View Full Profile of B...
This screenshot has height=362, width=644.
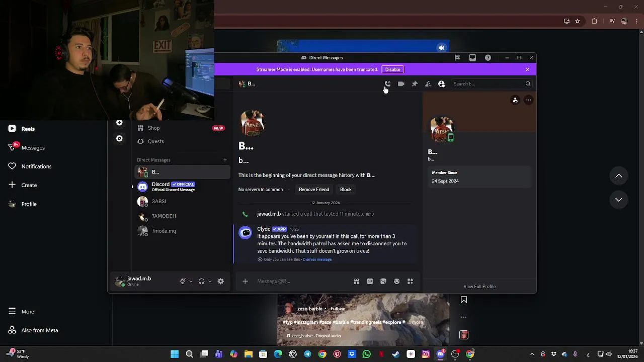tap(479, 287)
